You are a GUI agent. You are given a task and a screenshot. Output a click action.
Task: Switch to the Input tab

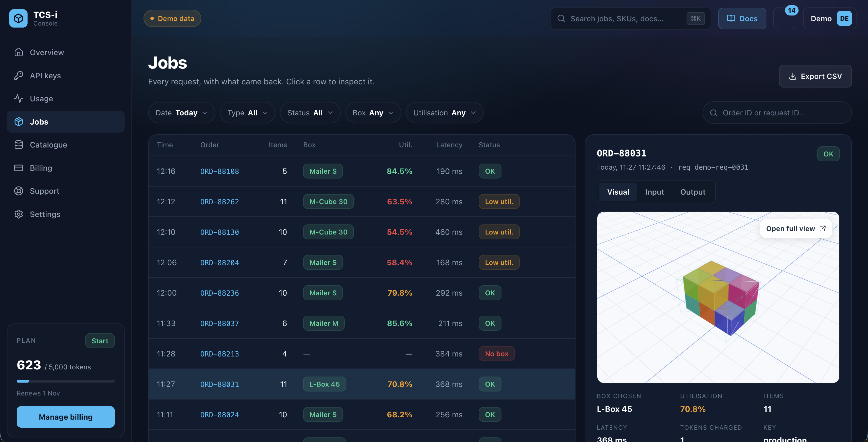click(654, 192)
